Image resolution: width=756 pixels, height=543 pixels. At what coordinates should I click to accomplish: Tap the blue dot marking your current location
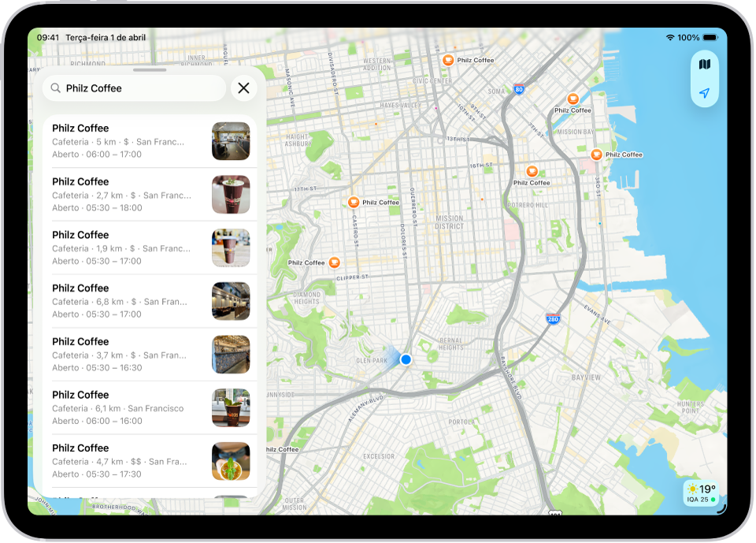coord(406,359)
